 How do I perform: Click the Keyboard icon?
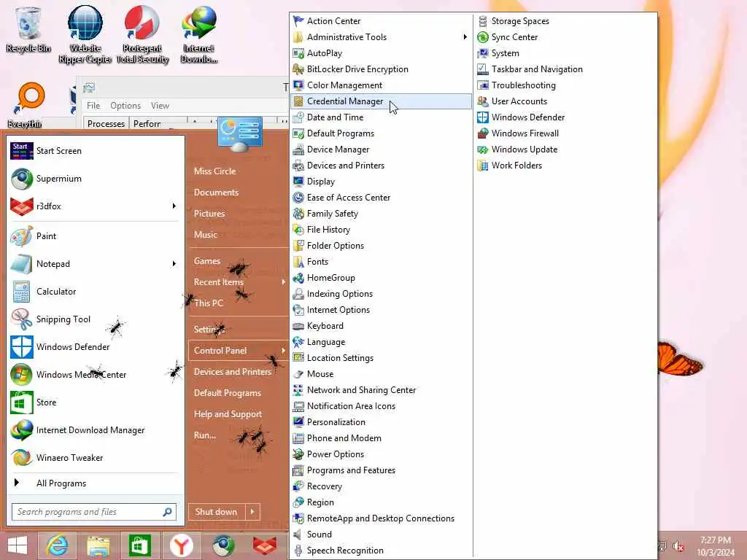point(298,326)
